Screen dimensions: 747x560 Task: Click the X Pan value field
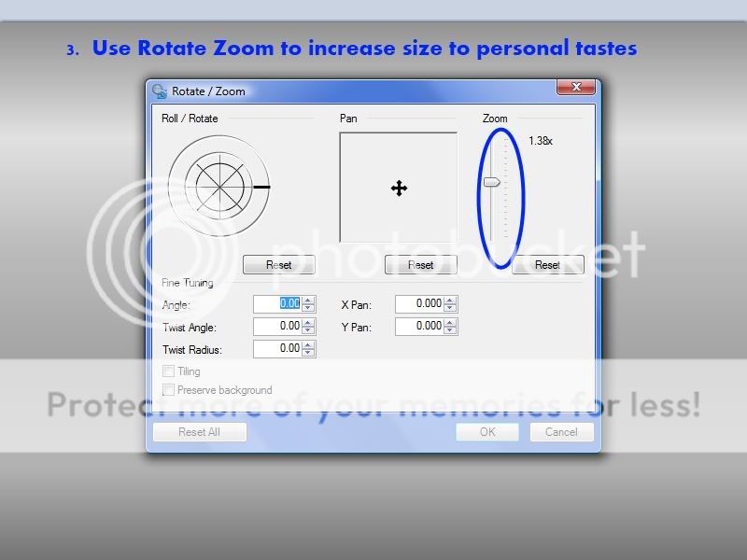tap(418, 303)
